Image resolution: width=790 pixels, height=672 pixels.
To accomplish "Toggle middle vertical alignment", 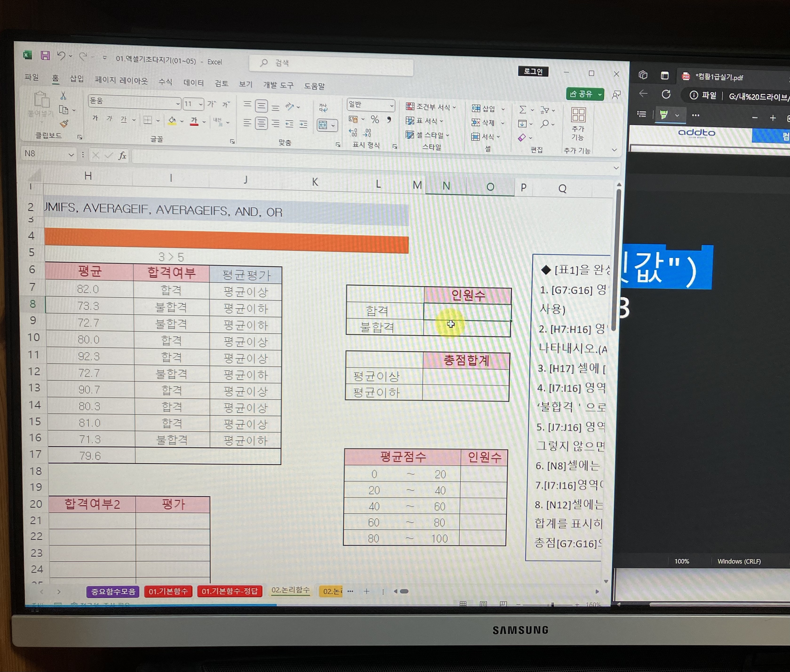I will point(261,106).
